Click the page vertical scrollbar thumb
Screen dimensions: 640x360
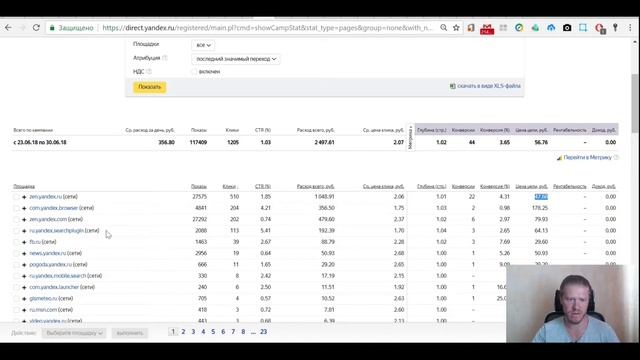(635, 103)
